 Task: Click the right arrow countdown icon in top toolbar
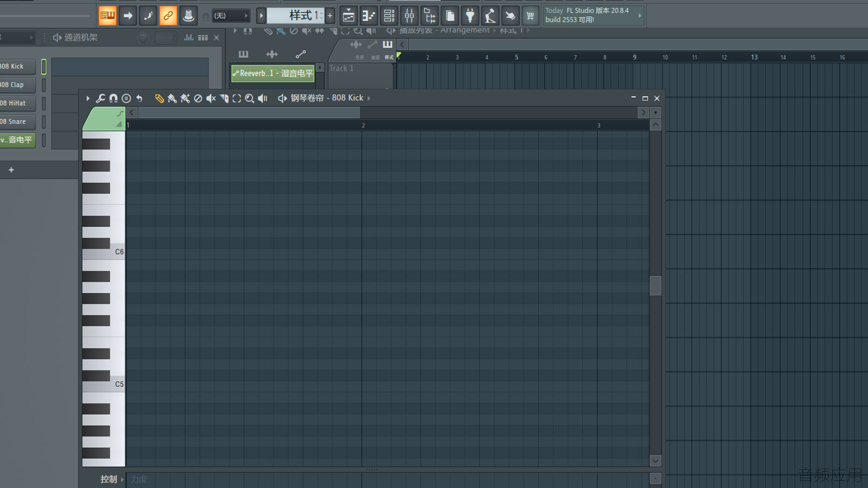(x=128, y=16)
